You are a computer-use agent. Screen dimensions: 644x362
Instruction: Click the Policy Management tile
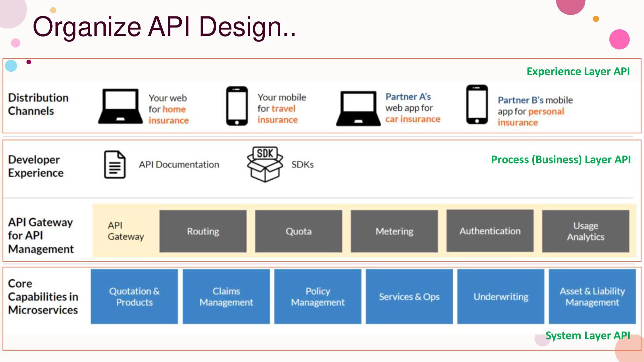click(318, 297)
